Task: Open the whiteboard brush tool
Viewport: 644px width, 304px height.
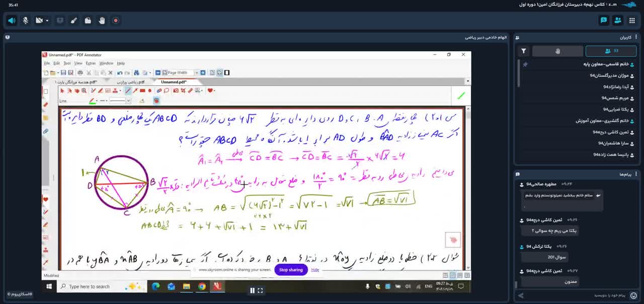Action: coord(74,21)
